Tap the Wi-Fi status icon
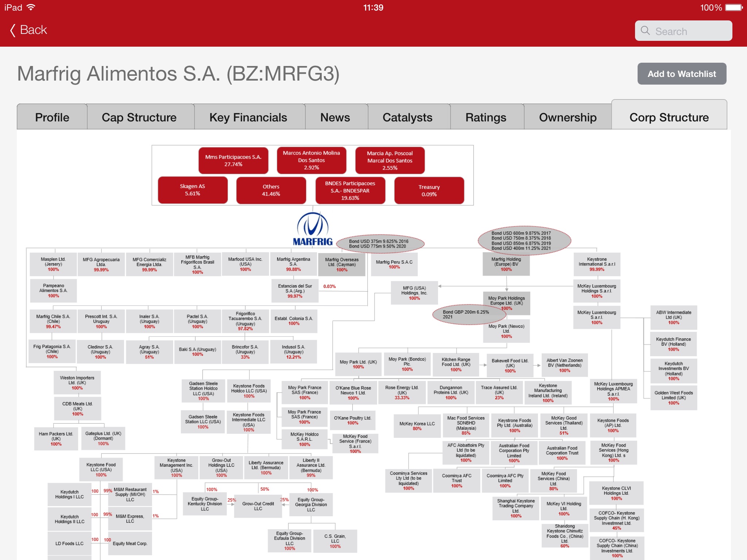 tap(31, 7)
